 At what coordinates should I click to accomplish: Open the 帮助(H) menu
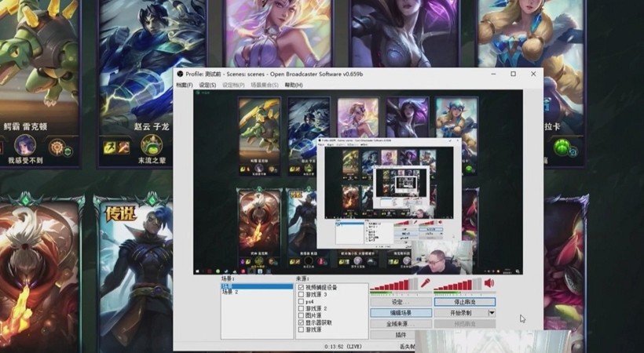(x=294, y=85)
